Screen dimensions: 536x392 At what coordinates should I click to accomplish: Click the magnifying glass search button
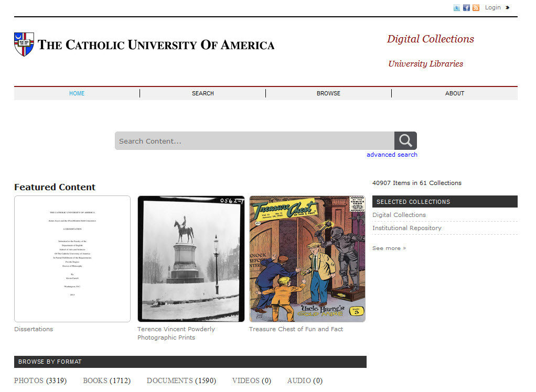[405, 140]
